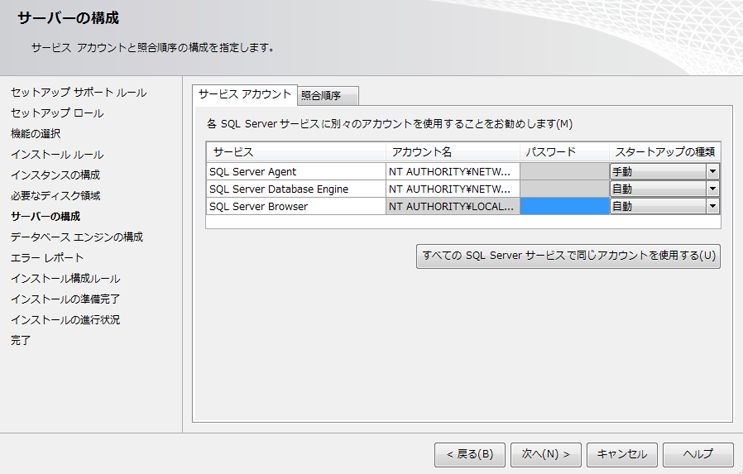Image resolution: width=743 pixels, height=474 pixels.
Task: Open startup type dropdown for SQL Server Database Engine
Action: [712, 189]
